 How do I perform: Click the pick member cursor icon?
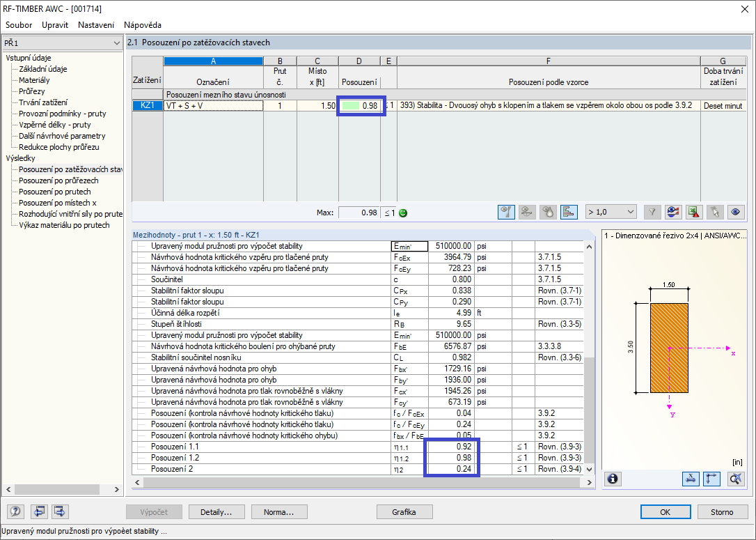pyautogui.click(x=715, y=212)
